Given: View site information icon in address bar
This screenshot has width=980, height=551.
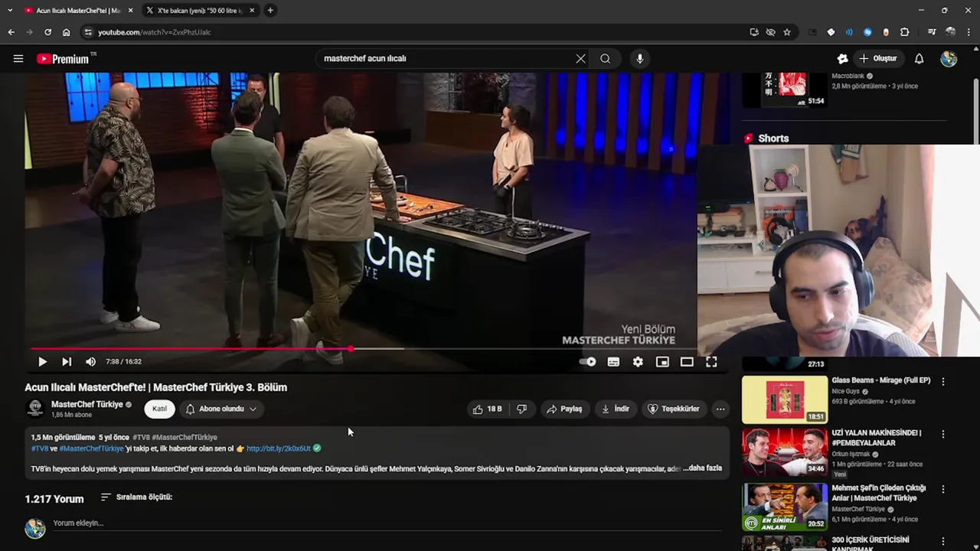Looking at the screenshot, I should tap(88, 32).
